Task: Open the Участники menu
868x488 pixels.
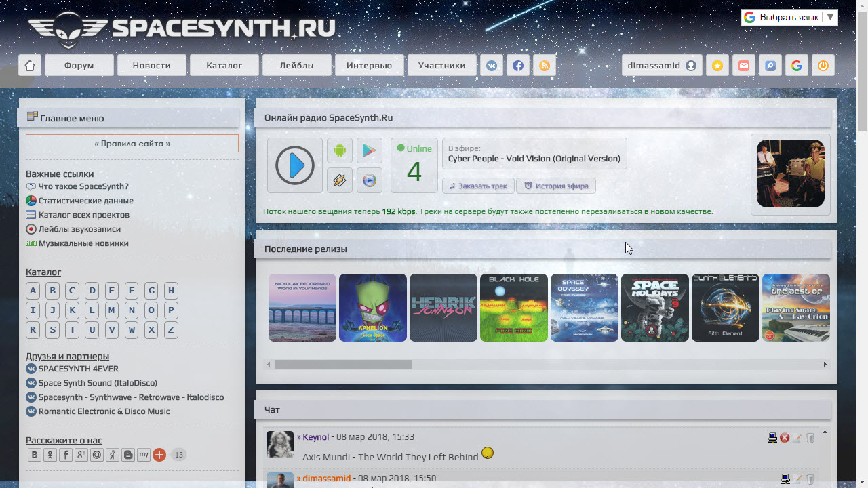Action: click(x=442, y=66)
